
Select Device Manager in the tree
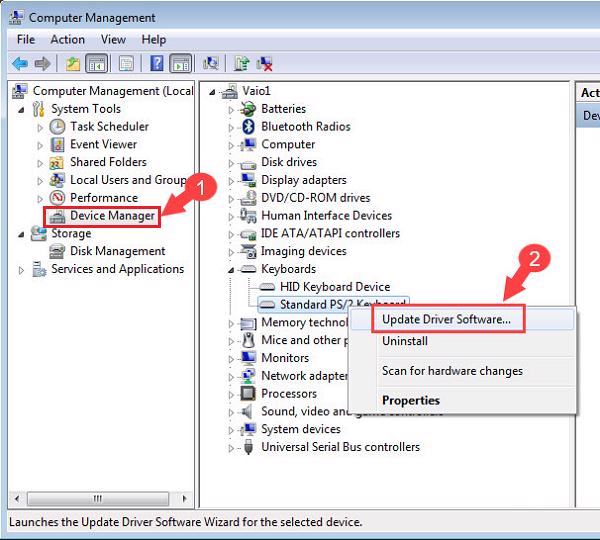click(112, 216)
